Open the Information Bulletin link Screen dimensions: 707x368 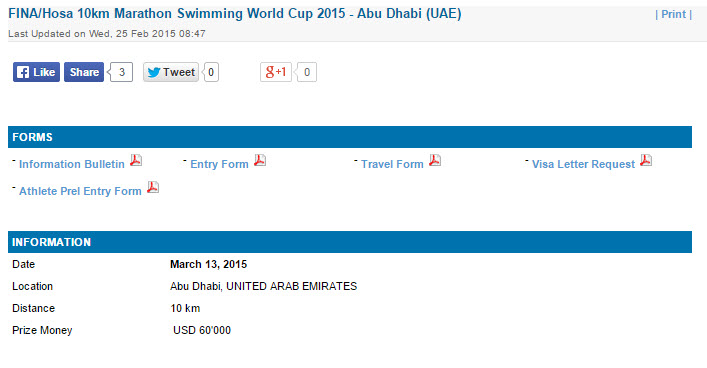pos(72,164)
